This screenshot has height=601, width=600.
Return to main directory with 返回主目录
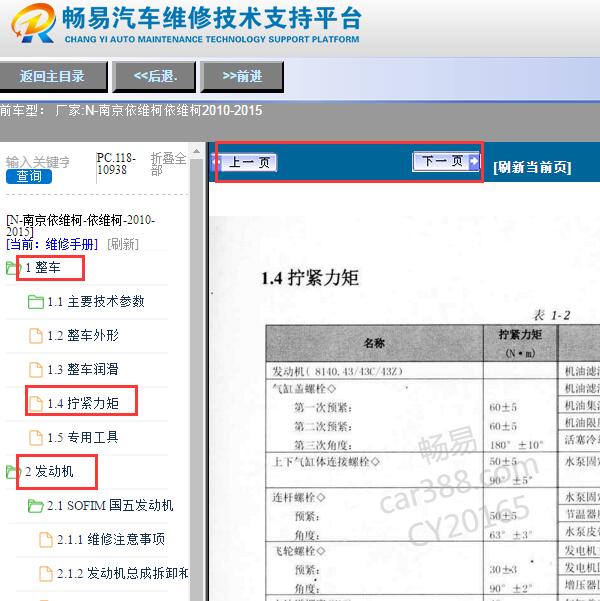point(53,77)
